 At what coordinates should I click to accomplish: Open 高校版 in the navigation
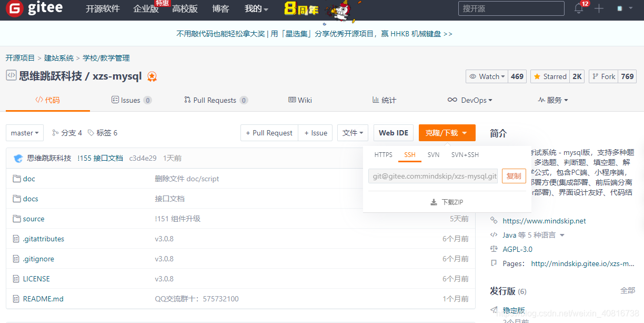click(185, 9)
